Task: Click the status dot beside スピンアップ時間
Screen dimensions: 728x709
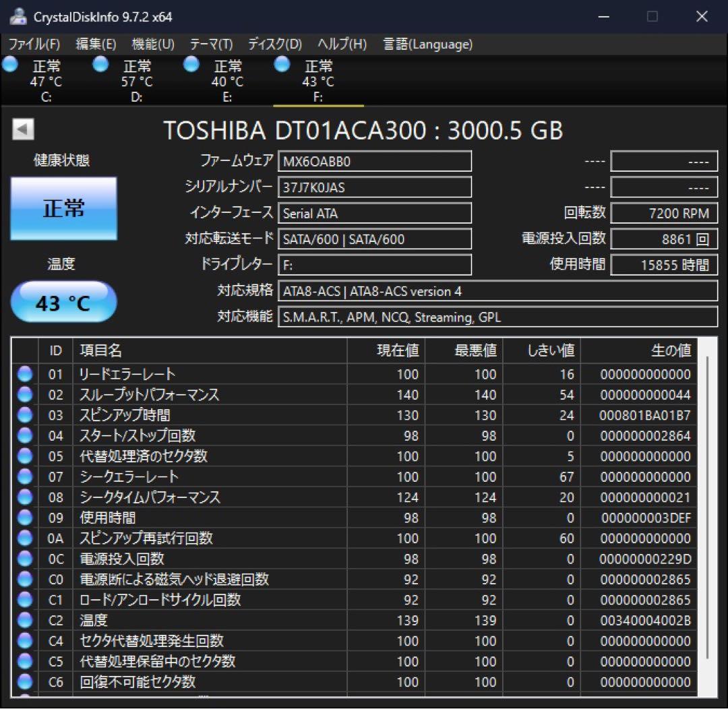Action: pos(24,414)
